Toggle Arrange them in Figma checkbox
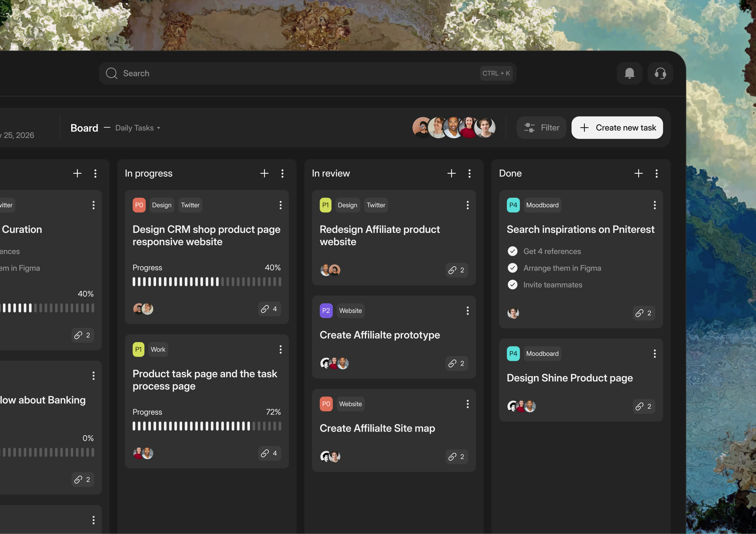This screenshot has height=534, width=756. coord(512,268)
